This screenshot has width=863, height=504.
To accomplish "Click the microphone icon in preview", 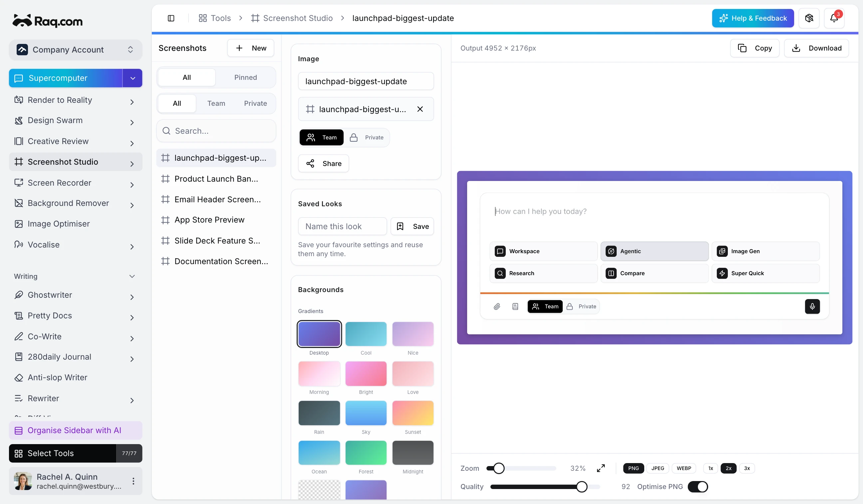I will 812,306.
